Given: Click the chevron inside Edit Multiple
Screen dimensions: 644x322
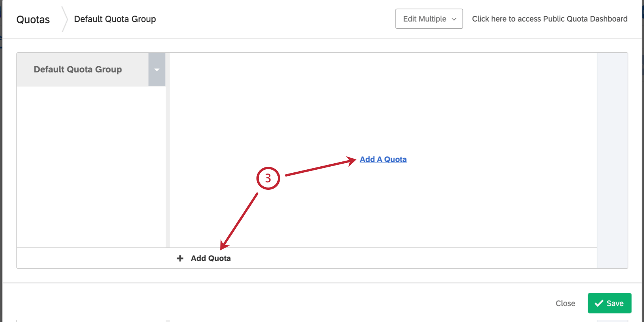Looking at the screenshot, I should [x=454, y=19].
